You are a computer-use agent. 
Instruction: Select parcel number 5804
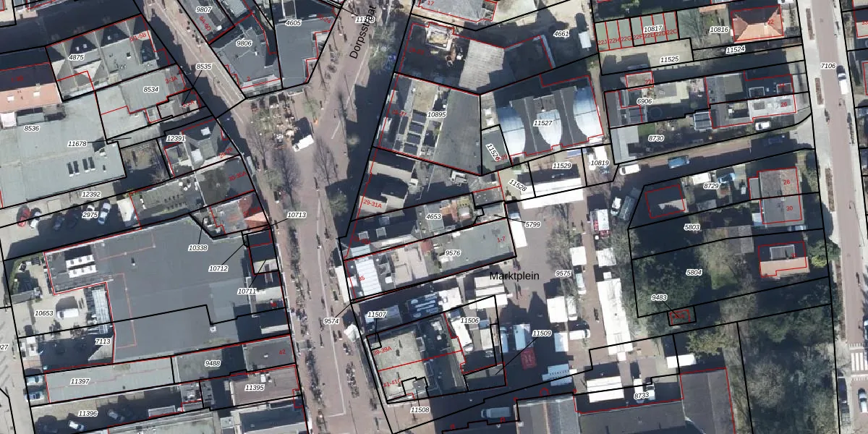694,273
